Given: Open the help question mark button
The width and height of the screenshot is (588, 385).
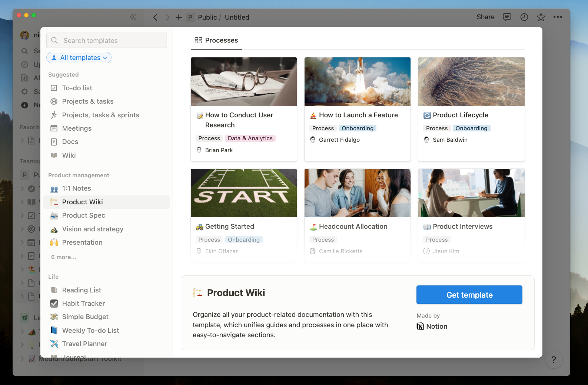Looking at the screenshot, I should coord(554,359).
